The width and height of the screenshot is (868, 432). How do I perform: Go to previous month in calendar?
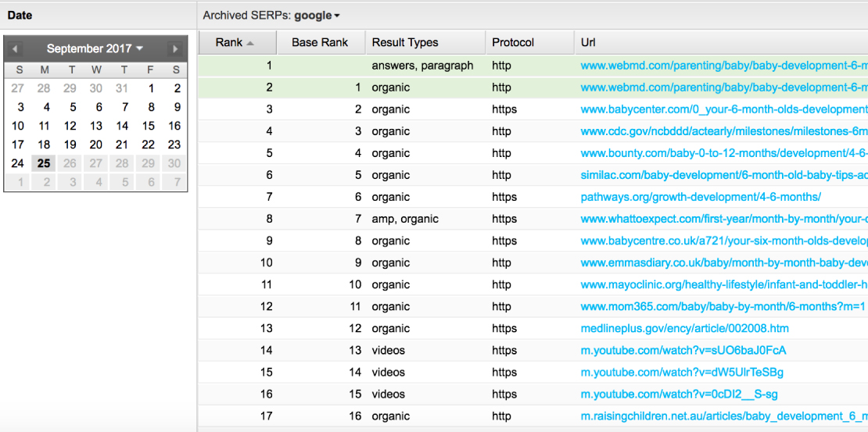(x=16, y=48)
